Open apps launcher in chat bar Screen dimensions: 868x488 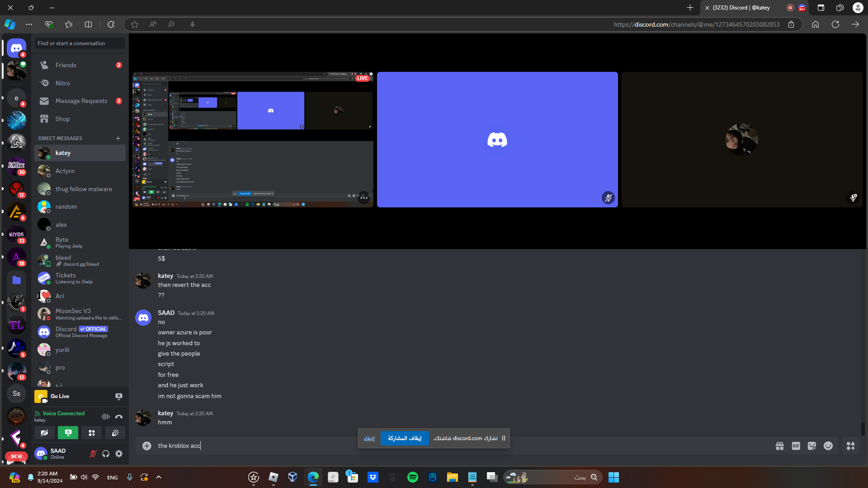tap(851, 446)
